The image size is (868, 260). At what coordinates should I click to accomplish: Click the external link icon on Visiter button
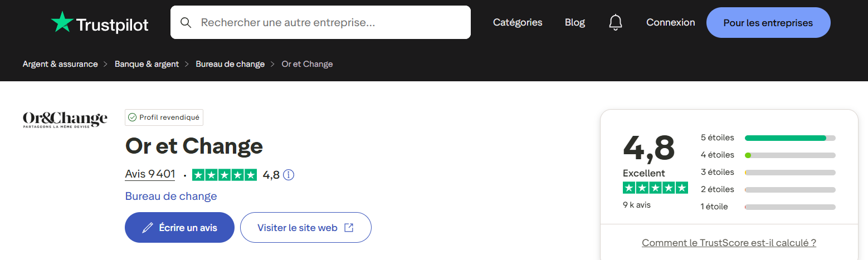(349, 228)
